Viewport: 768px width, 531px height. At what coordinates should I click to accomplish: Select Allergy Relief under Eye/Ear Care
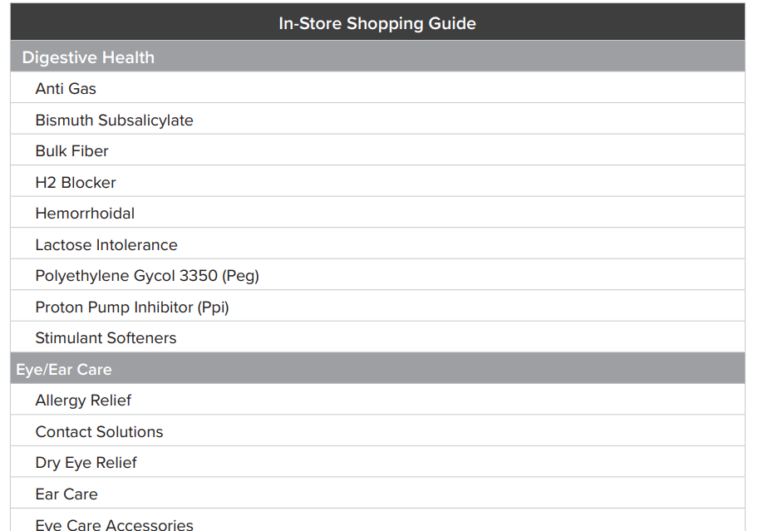click(x=83, y=400)
